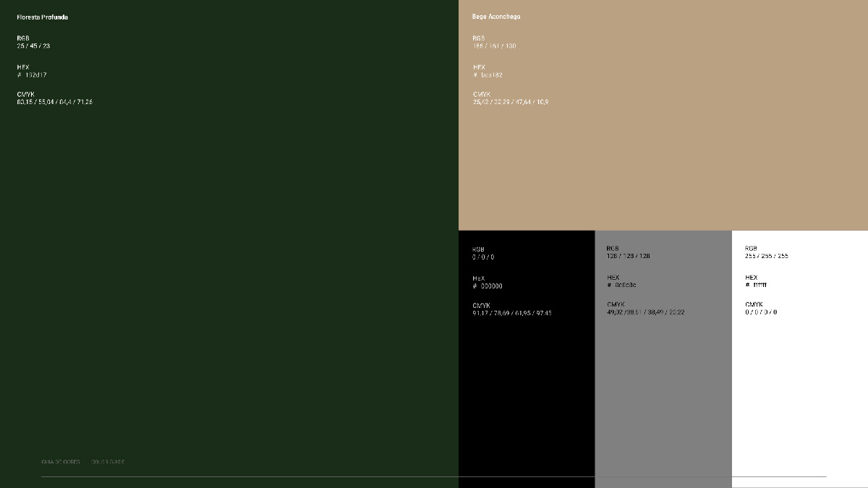Click the beige swatch CMYK values

[x=511, y=103]
